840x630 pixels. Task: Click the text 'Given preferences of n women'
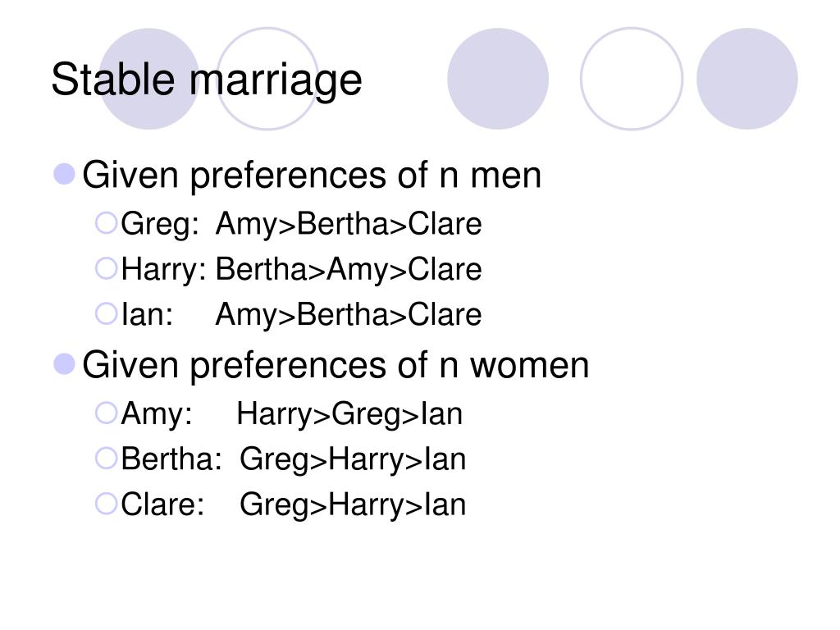[x=336, y=365]
